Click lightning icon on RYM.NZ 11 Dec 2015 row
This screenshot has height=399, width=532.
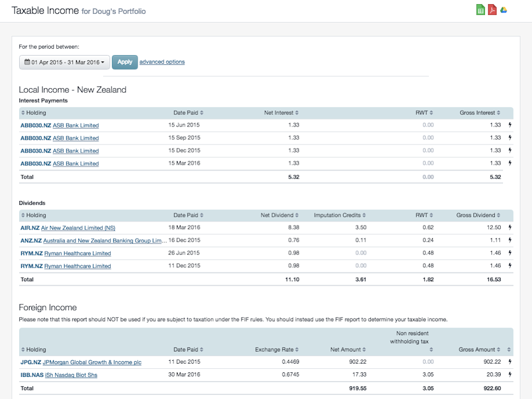[x=510, y=266]
